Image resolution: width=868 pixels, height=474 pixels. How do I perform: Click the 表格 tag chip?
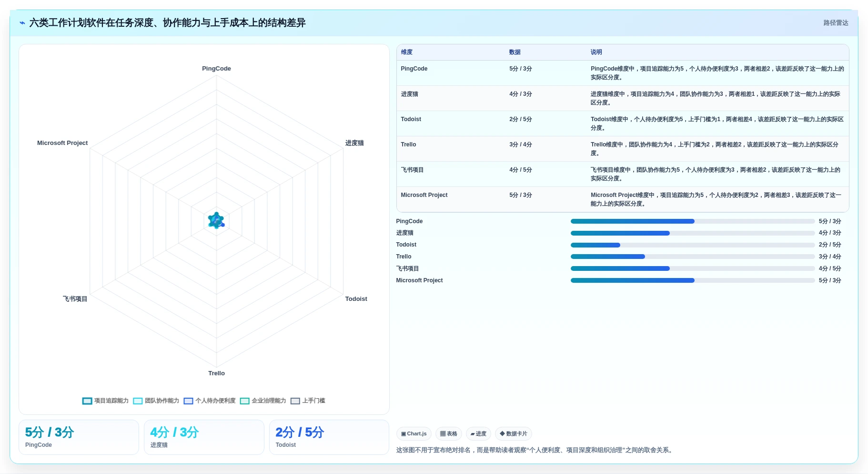click(x=449, y=434)
